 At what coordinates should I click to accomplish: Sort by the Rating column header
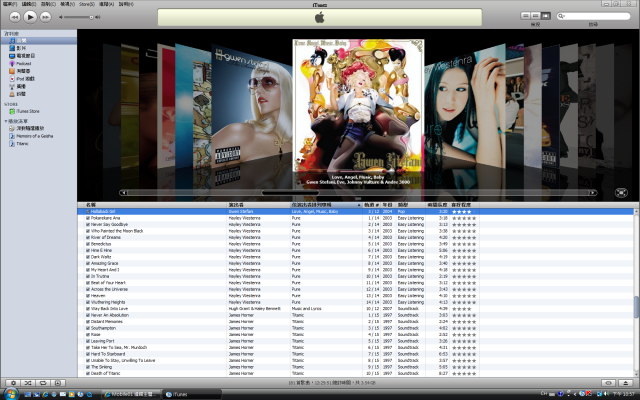point(464,205)
